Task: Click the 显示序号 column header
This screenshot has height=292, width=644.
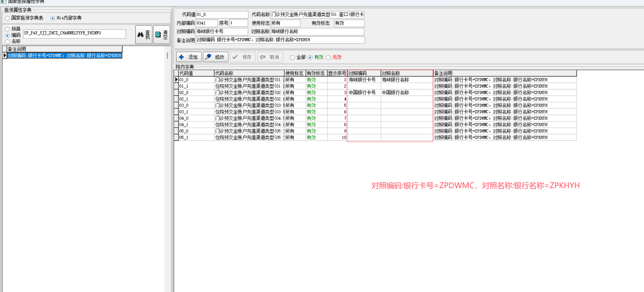Action: pyautogui.click(x=337, y=73)
